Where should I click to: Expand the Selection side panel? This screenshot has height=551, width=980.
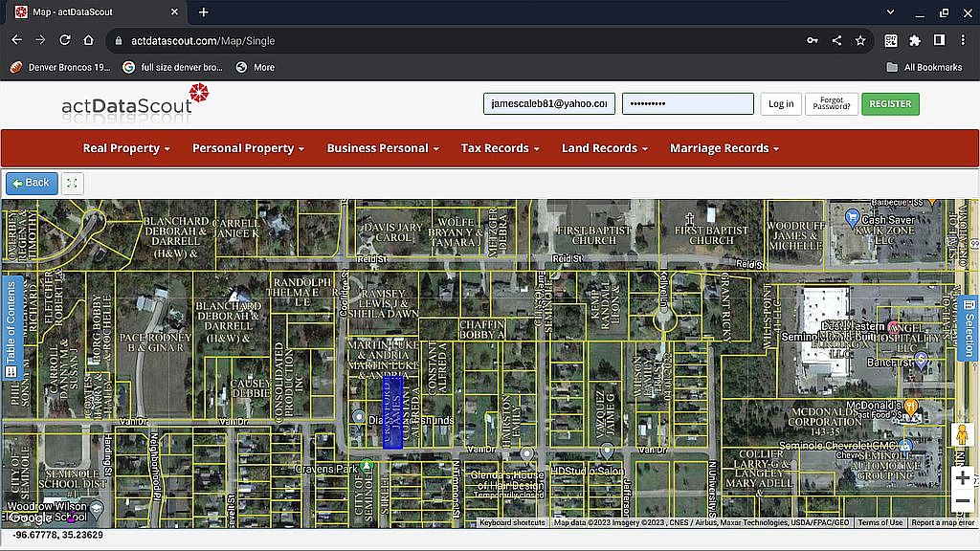coord(969,328)
